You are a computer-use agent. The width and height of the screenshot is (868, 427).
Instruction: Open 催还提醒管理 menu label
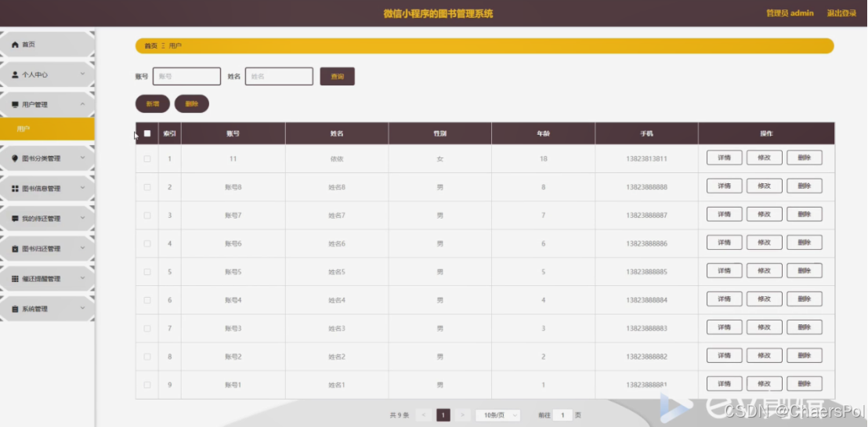42,279
